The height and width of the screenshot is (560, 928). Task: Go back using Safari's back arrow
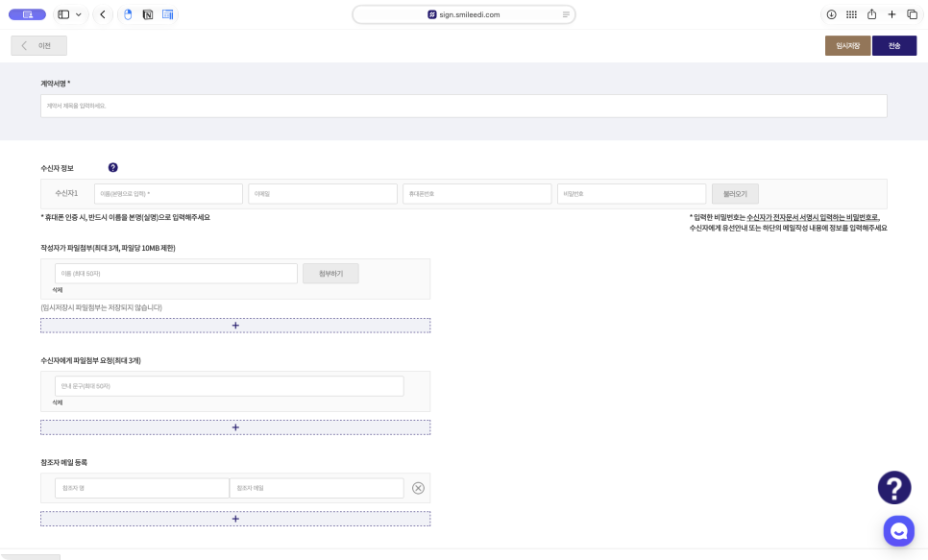point(103,14)
